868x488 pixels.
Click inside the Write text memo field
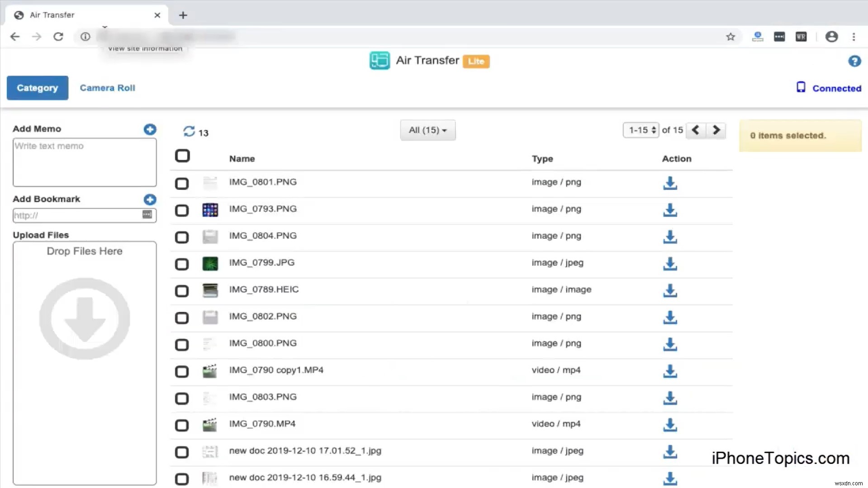84,162
